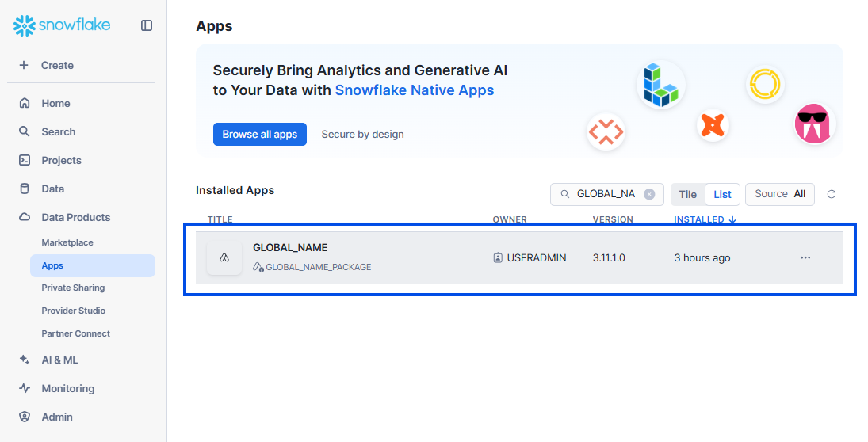
Task: Click the Browse all apps button
Action: (x=260, y=135)
